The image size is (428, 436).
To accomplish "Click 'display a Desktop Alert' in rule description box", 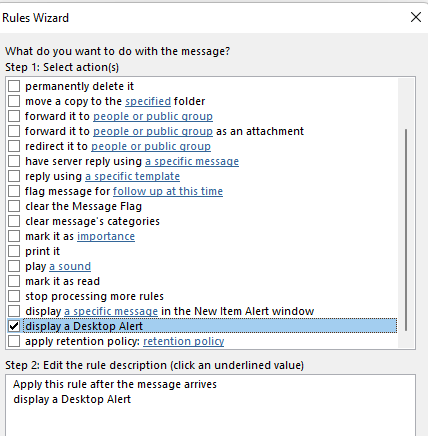I will point(72,399).
